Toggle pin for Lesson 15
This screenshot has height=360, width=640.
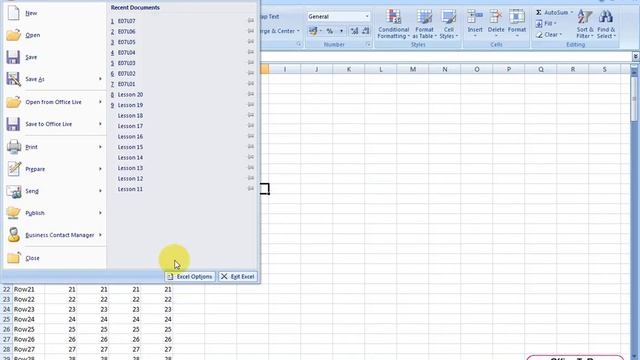[x=251, y=147]
